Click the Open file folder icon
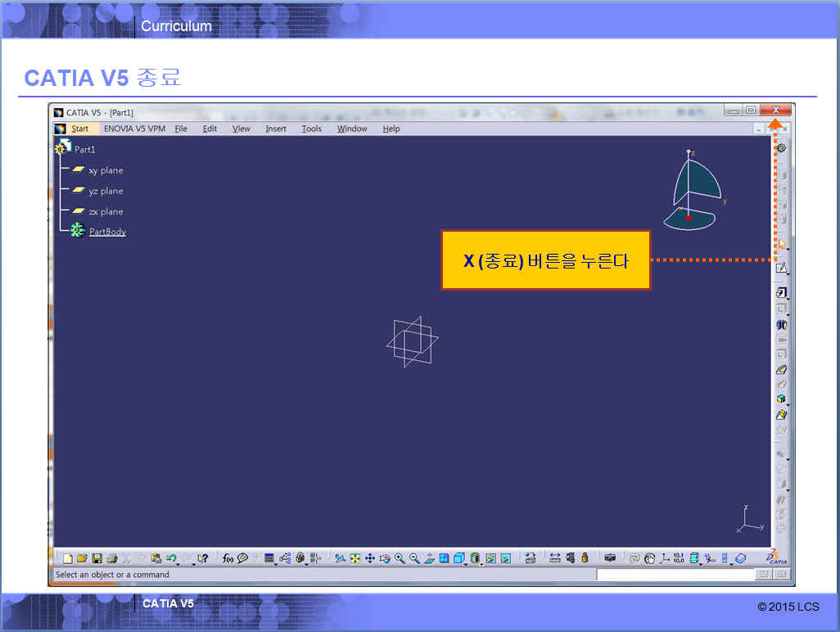The image size is (840, 632). (x=82, y=558)
